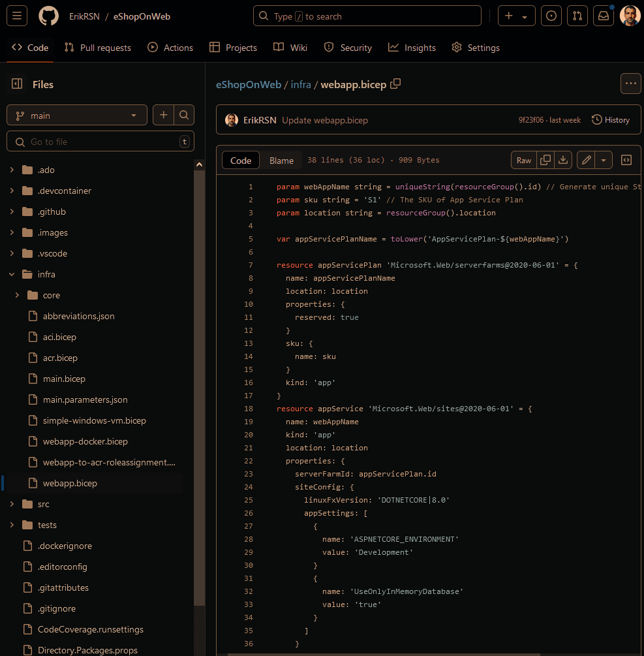Copy raw file contents icon
The width and height of the screenshot is (644, 656).
[x=545, y=160]
